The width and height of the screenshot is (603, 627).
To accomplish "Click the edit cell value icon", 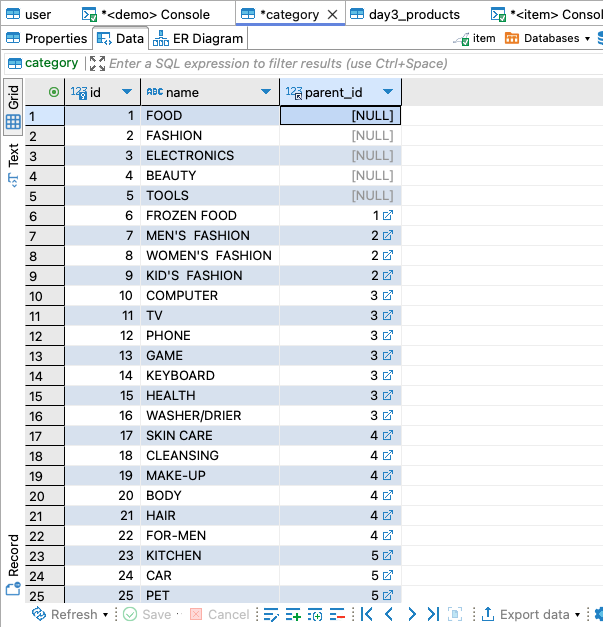I will (271, 614).
